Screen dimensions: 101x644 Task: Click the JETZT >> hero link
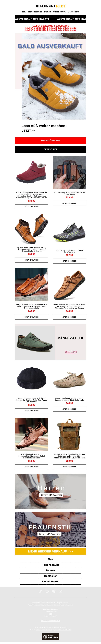(29, 131)
